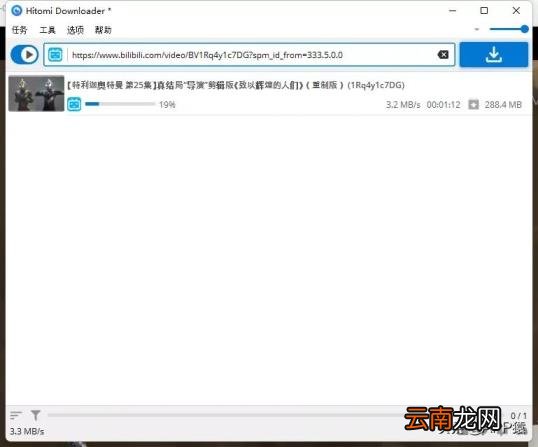This screenshot has height=447, width=538.
Task: Click the 0 / 1 task counter
Action: tap(518, 416)
